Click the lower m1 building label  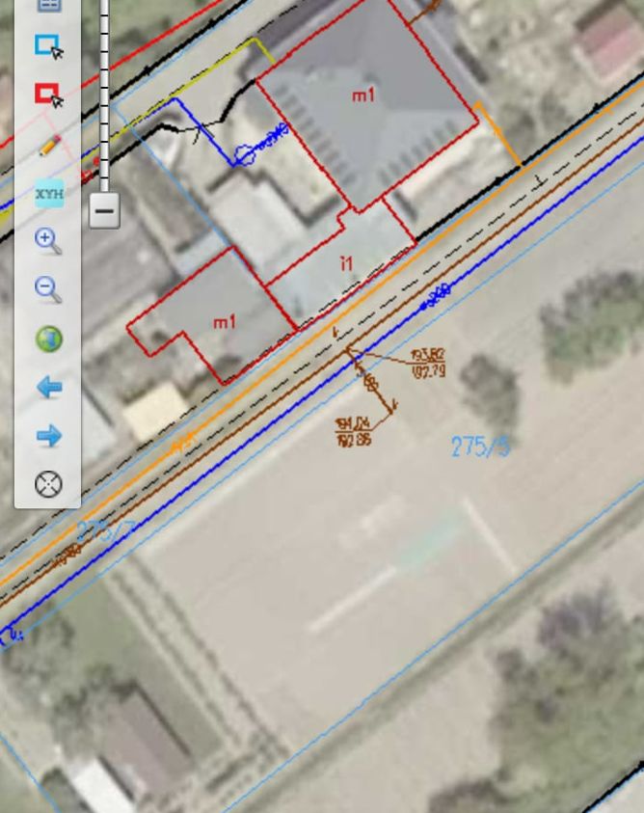tap(225, 322)
